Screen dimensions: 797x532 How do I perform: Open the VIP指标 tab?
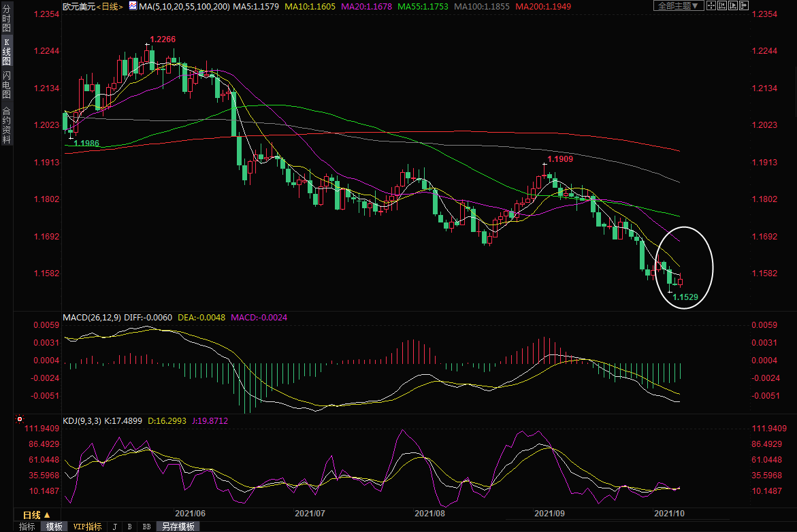coord(87,527)
